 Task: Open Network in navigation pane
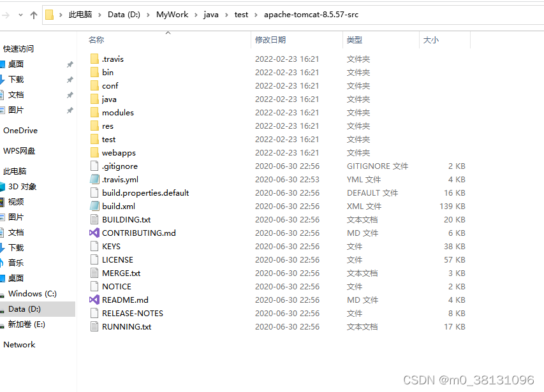click(19, 345)
